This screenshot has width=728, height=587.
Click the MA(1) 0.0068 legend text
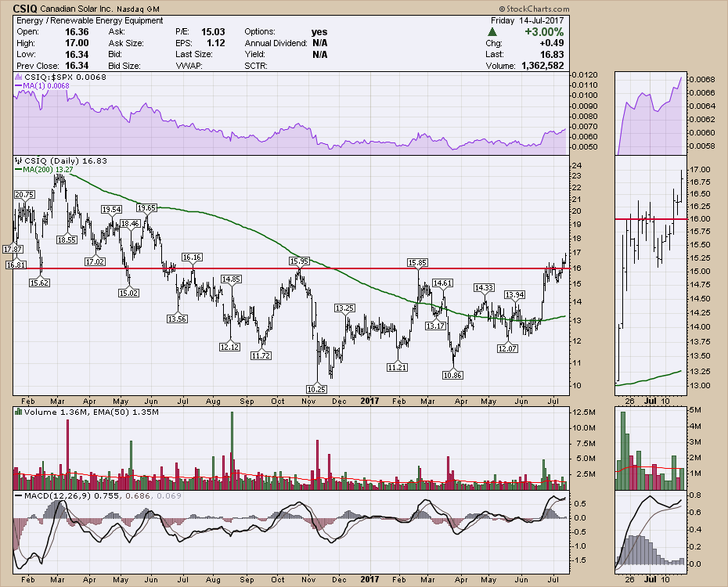[46, 86]
